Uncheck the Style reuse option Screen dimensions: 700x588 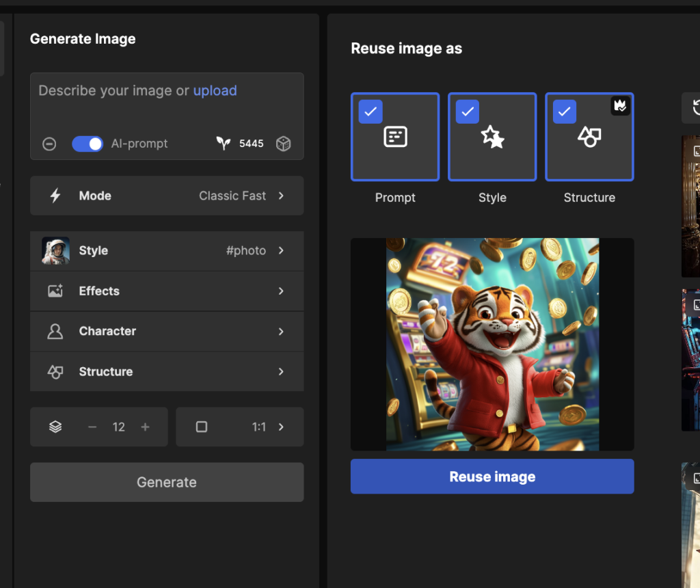[x=468, y=112]
